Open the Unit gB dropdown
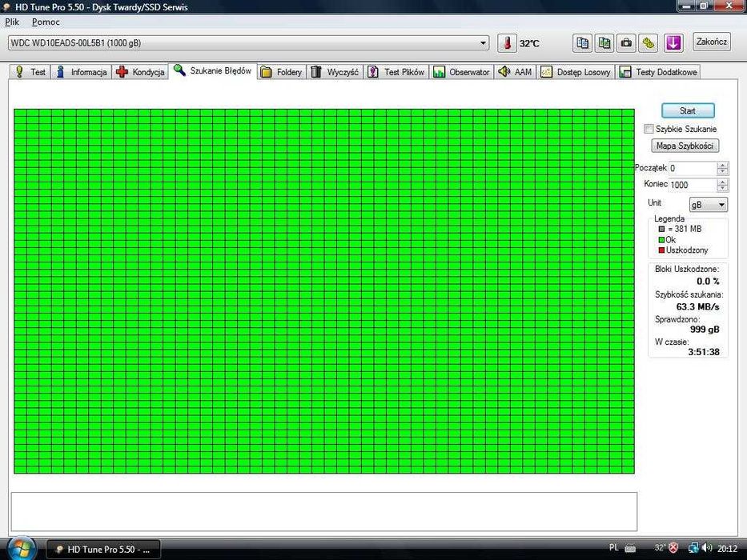The image size is (747, 560). point(709,205)
